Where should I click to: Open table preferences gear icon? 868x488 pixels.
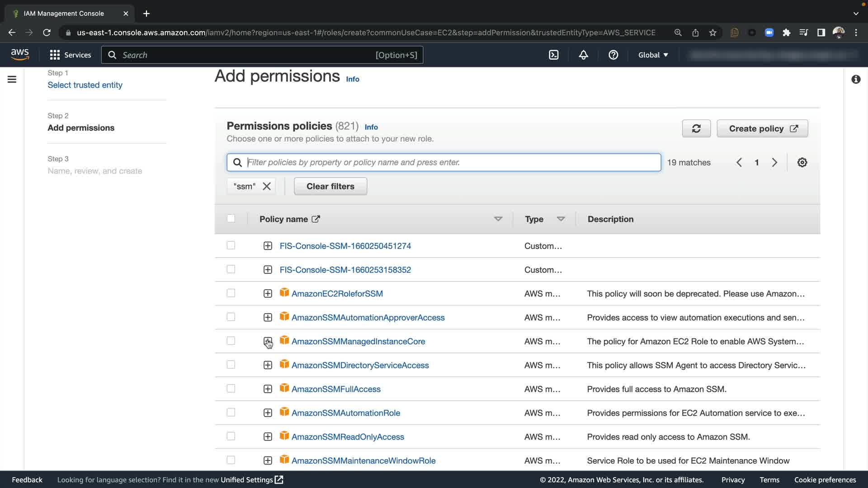click(802, 163)
